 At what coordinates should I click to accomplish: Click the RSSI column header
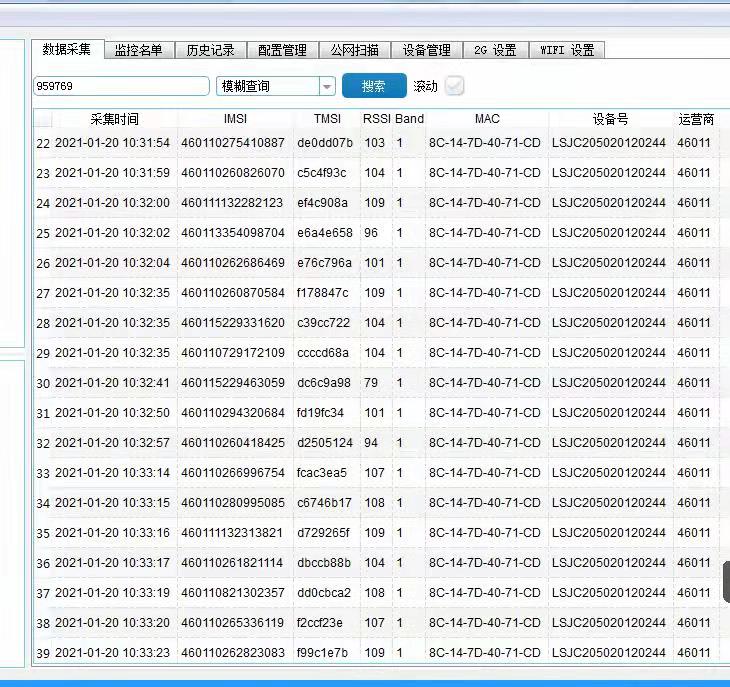pyautogui.click(x=376, y=119)
